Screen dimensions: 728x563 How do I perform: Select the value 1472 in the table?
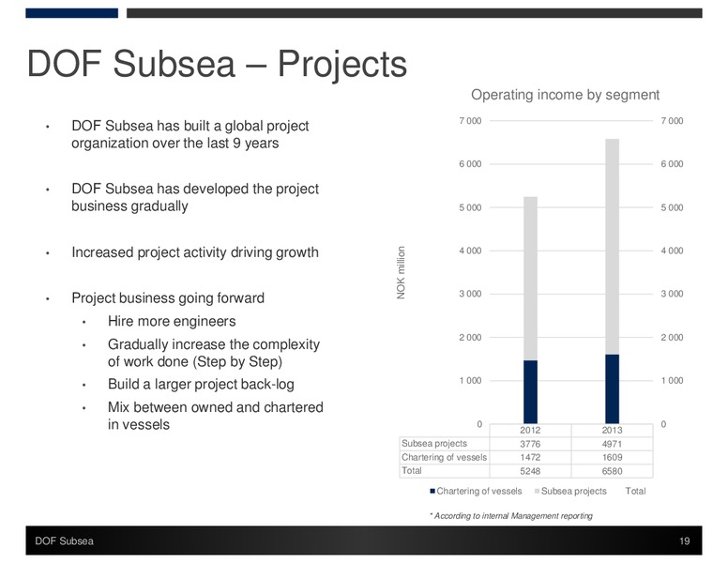click(x=530, y=457)
